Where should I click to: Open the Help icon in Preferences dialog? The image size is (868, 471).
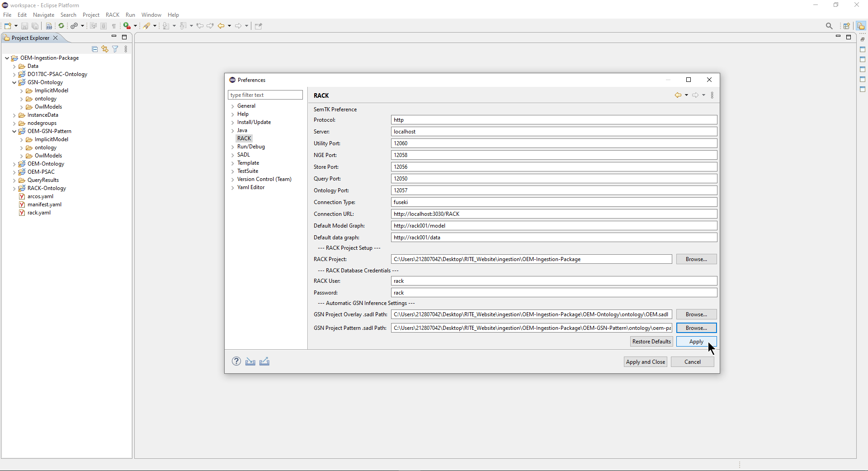point(236,361)
